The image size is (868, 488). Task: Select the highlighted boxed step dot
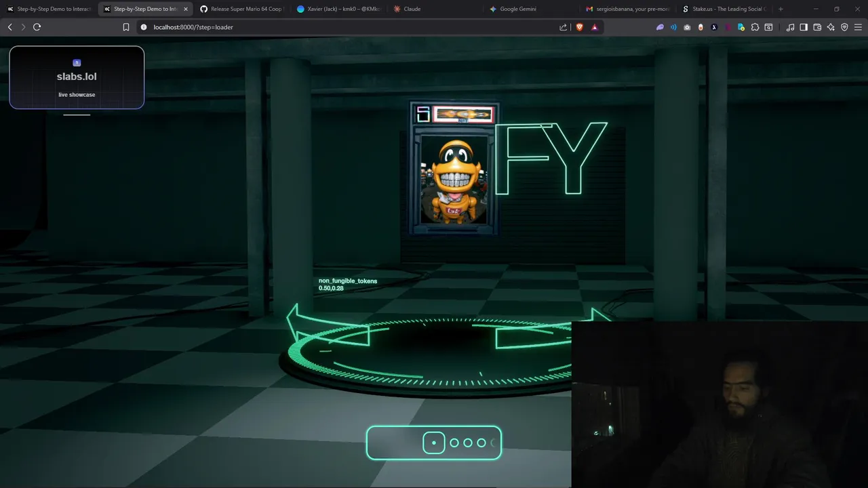tap(434, 443)
